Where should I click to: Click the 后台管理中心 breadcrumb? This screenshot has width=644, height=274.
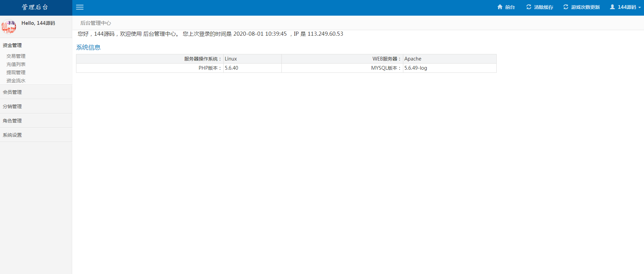pyautogui.click(x=96, y=23)
